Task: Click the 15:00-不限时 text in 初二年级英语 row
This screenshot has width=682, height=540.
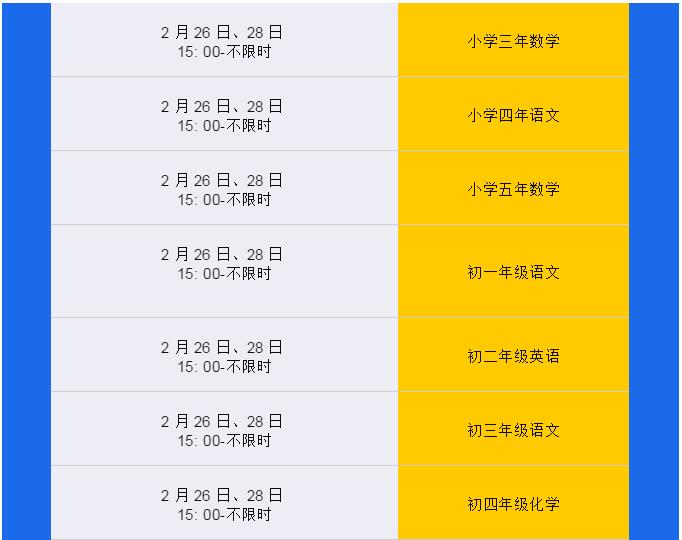Action: pyautogui.click(x=224, y=366)
